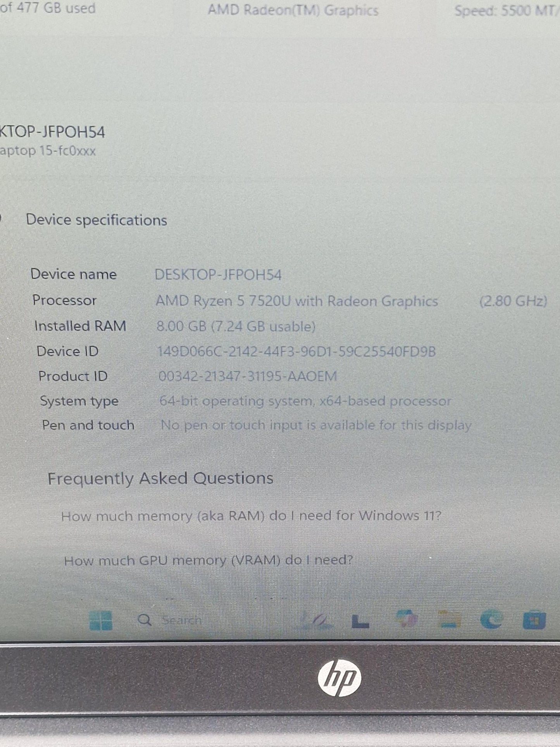Collapse the Device specifications section
Image resolution: width=560 pixels, height=747 pixels.
[96, 220]
